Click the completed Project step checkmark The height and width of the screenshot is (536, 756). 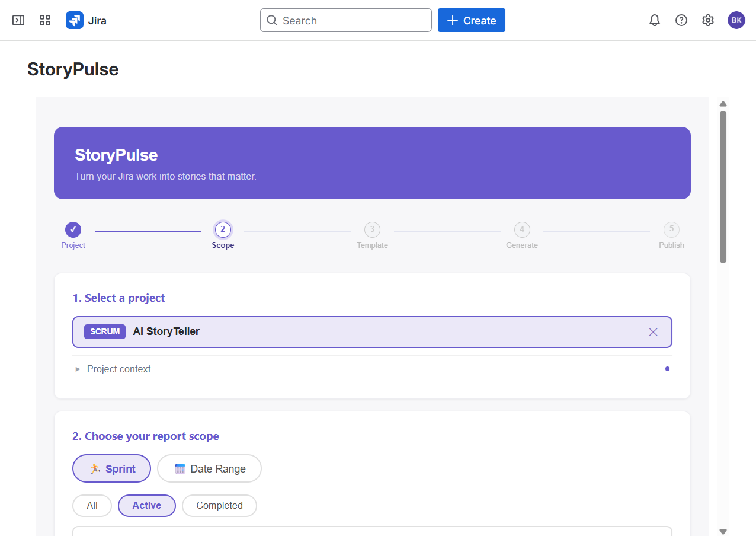(73, 229)
